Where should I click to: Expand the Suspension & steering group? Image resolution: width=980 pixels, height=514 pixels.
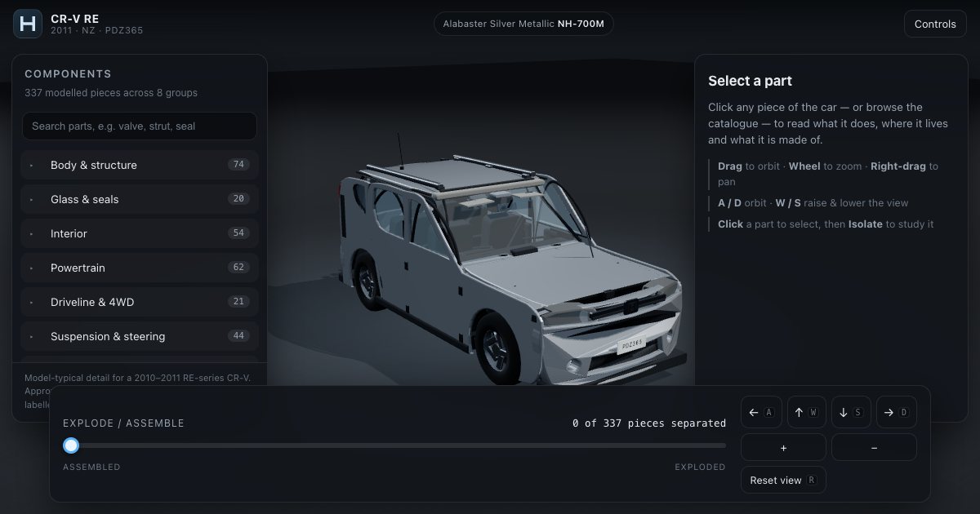click(x=140, y=336)
